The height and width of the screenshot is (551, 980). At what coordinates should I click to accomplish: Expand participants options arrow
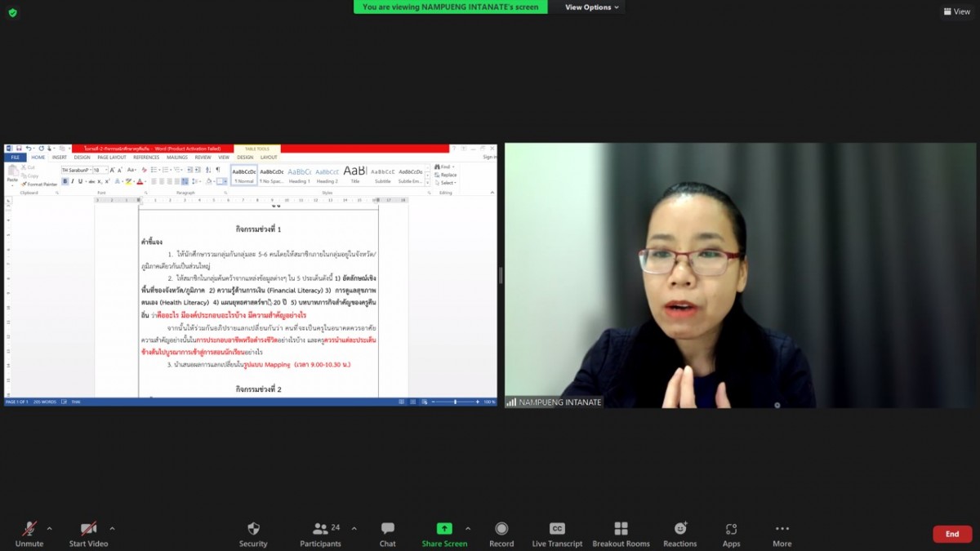point(354,528)
